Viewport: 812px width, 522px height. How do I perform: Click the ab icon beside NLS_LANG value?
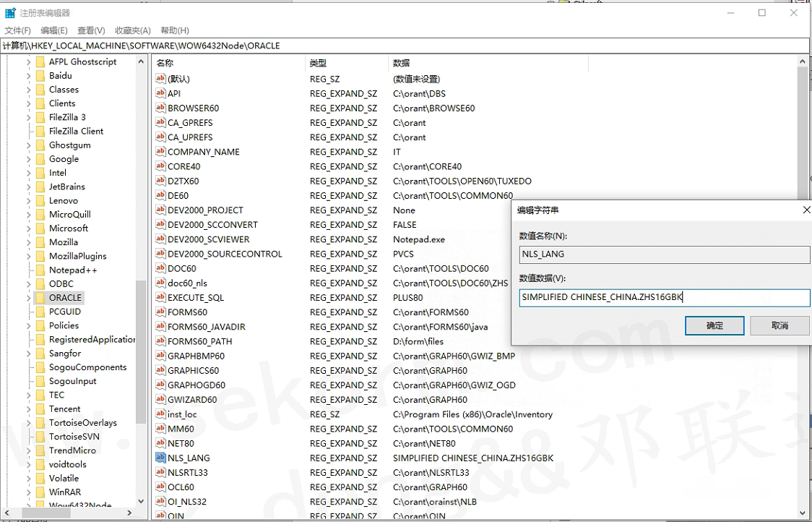click(x=160, y=458)
